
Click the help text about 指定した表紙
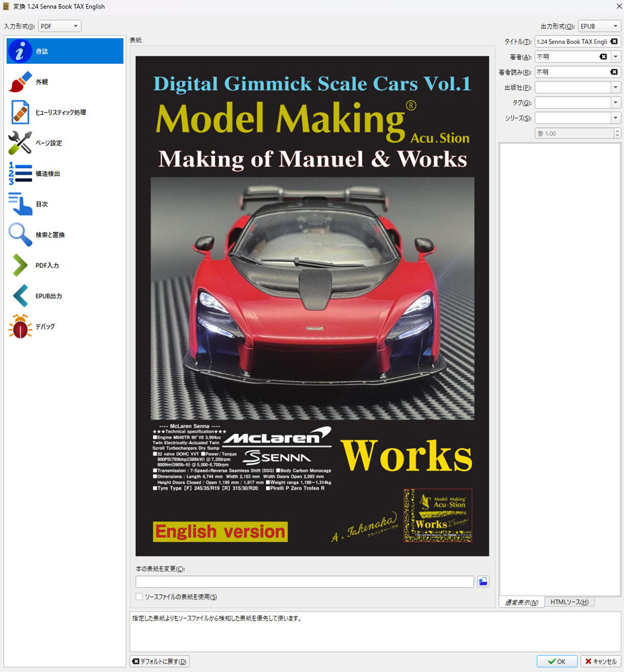[217, 618]
